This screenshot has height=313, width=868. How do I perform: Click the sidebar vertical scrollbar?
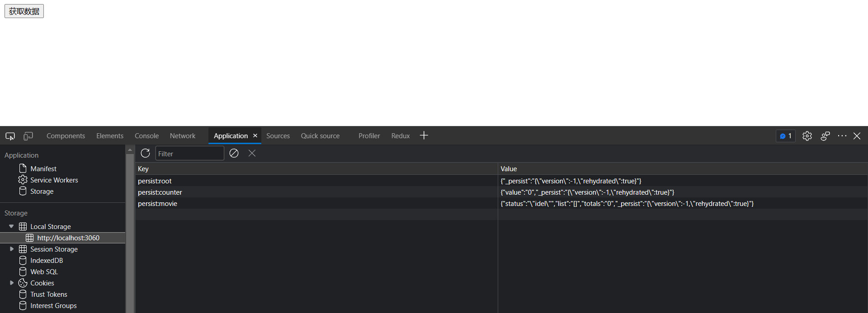click(x=130, y=233)
